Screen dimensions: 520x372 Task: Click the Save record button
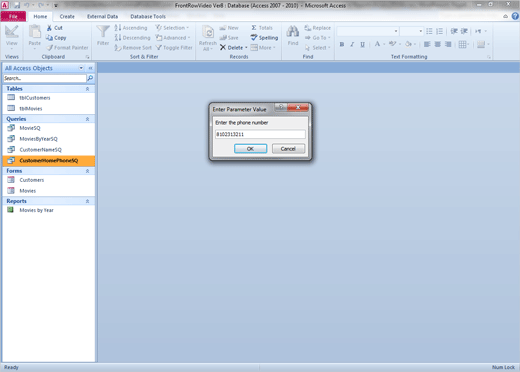[x=229, y=38]
